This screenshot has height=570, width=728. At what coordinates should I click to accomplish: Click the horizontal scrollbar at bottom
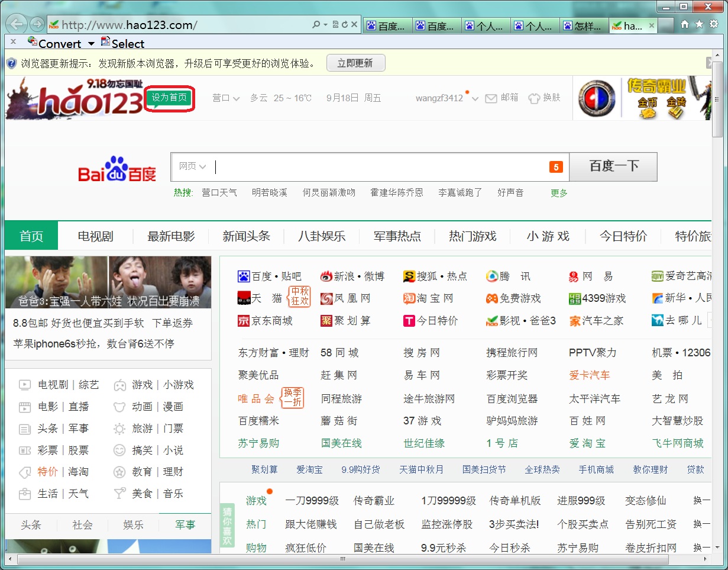(343, 559)
